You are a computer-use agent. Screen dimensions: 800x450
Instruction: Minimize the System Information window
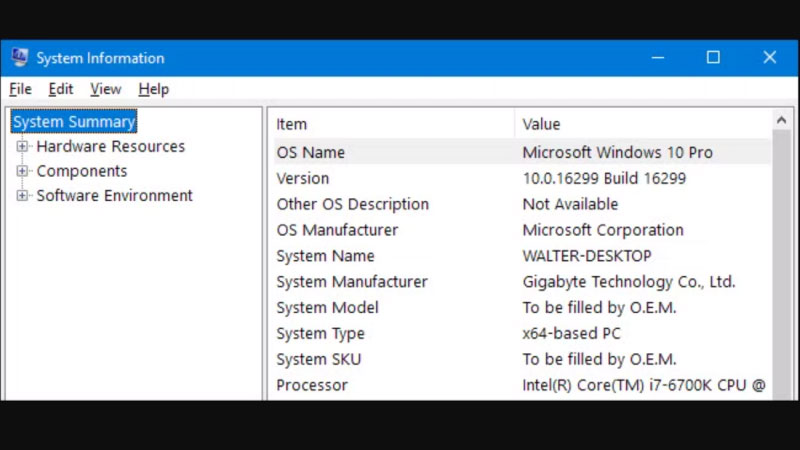657,58
